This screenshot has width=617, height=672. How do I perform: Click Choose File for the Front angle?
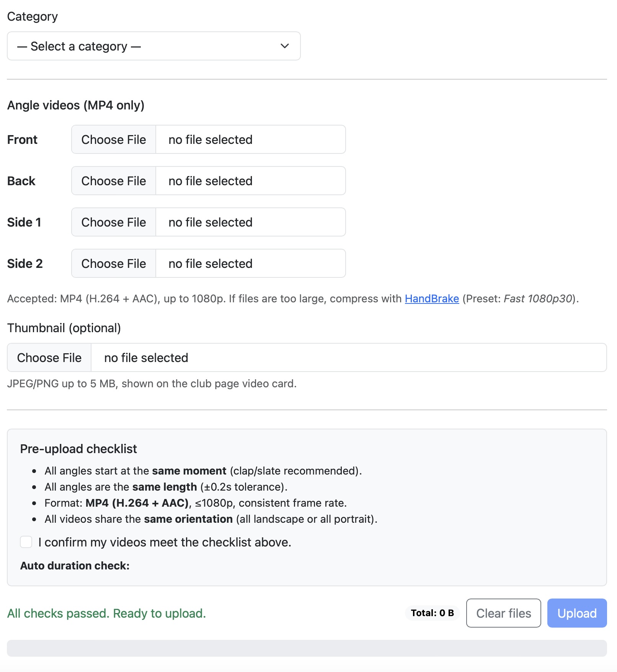click(x=114, y=140)
